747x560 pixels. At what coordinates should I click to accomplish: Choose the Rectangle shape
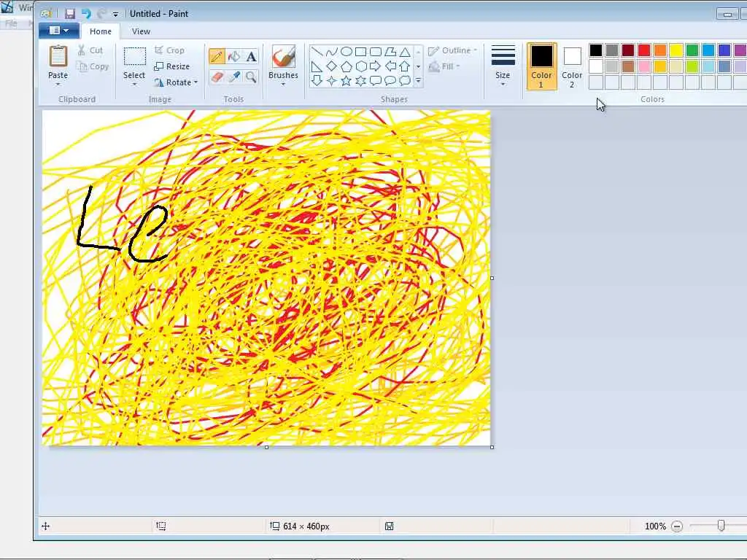tap(361, 52)
